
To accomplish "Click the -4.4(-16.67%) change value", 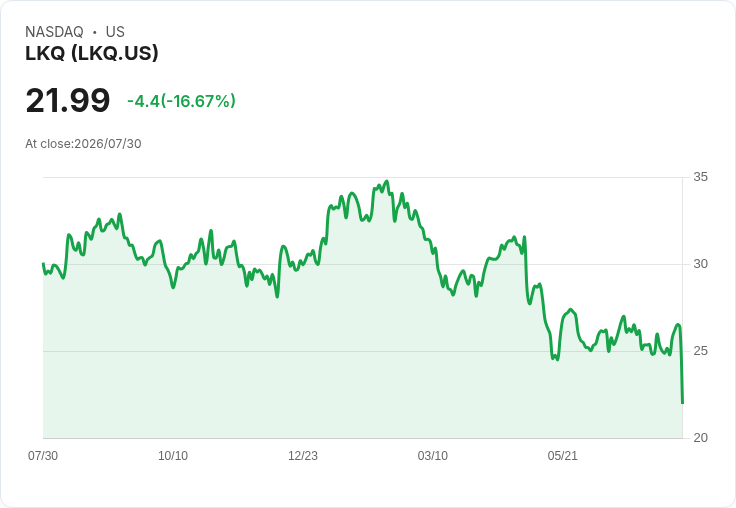I will [x=181, y=101].
